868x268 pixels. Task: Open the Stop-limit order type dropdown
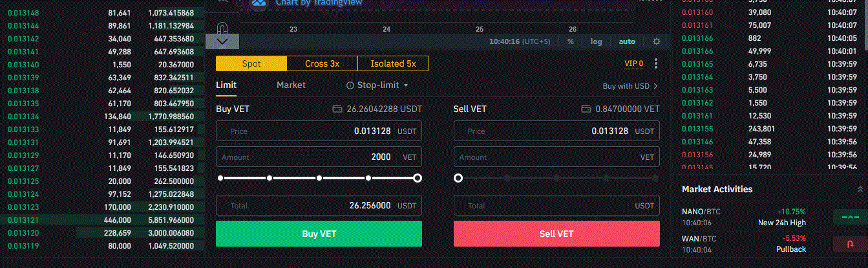click(x=378, y=85)
